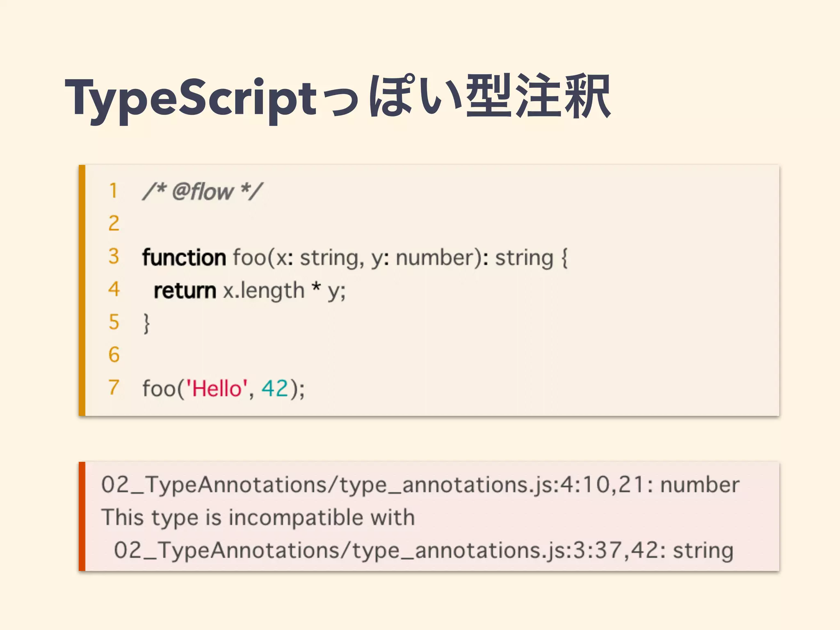Click error line ending with '3:37,42: string'

coord(424,550)
